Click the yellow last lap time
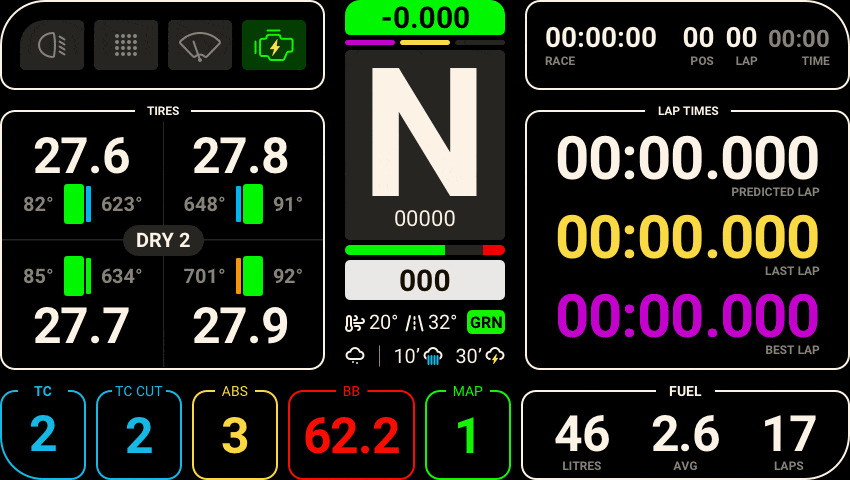850x480 pixels. [x=687, y=237]
